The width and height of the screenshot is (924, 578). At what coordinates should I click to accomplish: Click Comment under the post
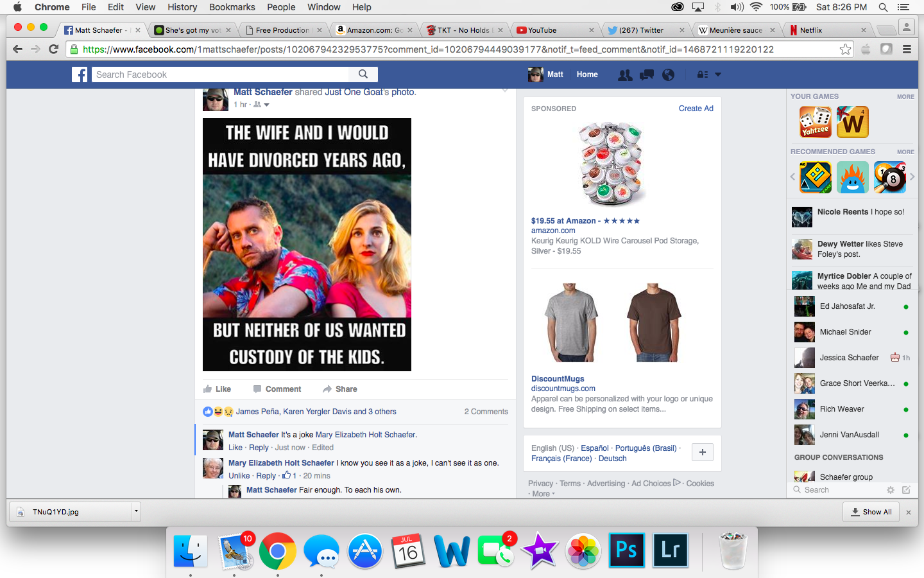point(277,389)
